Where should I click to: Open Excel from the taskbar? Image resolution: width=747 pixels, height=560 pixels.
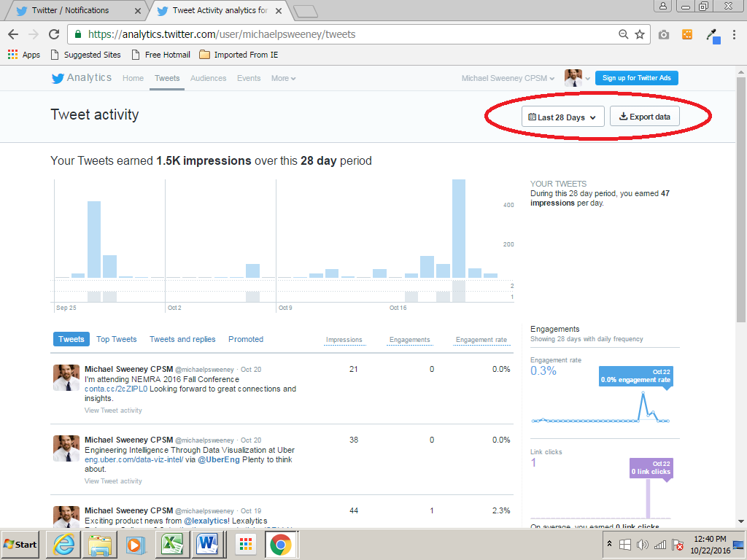click(x=172, y=544)
